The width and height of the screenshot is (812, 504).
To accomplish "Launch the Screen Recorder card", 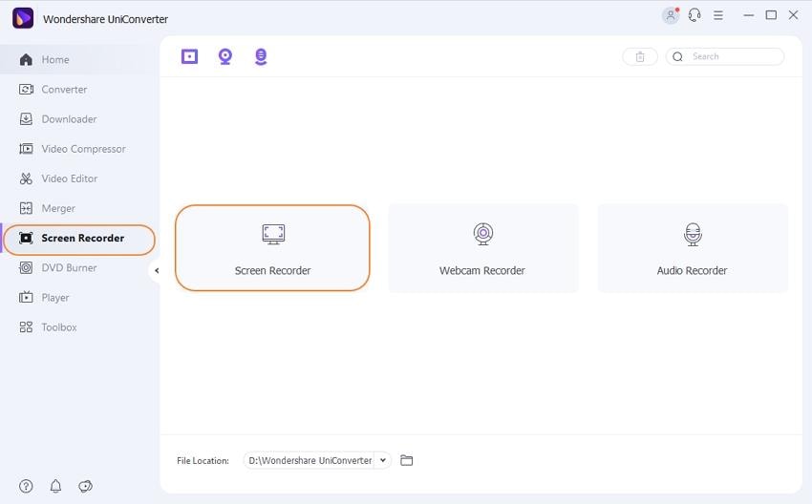I will [x=272, y=248].
